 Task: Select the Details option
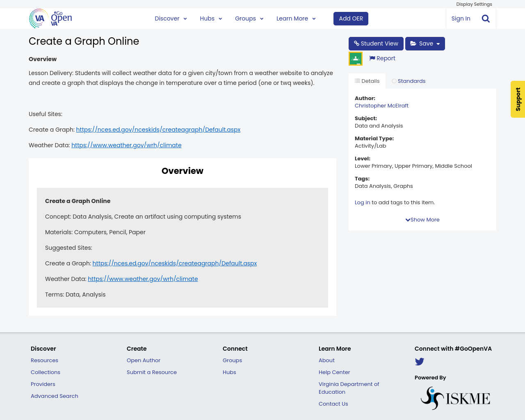coord(367,80)
